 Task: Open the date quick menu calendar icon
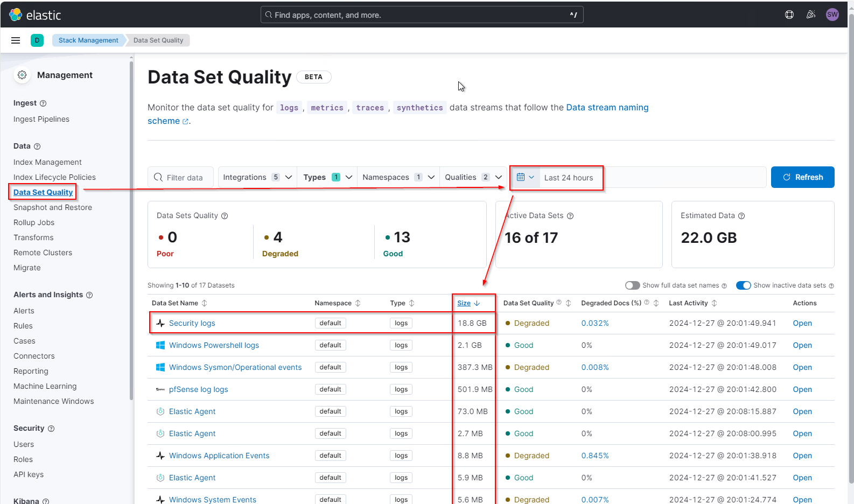[525, 177]
